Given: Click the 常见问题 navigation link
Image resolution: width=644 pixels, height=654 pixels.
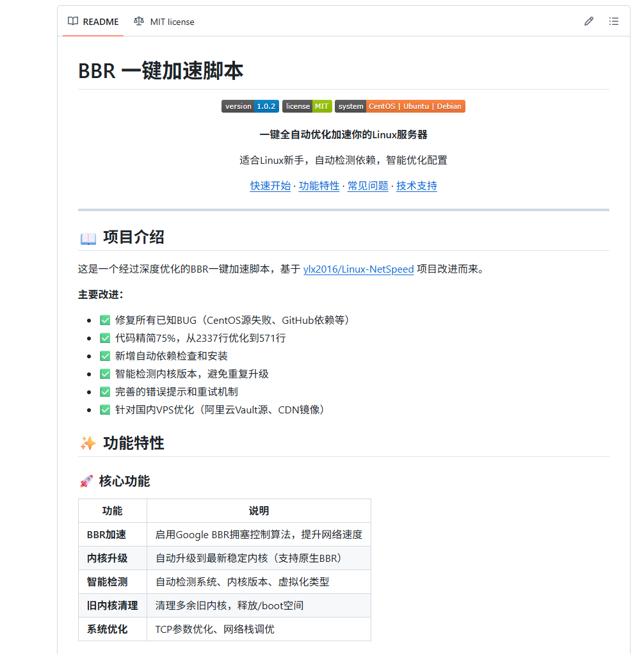Looking at the screenshot, I should coord(367,185).
